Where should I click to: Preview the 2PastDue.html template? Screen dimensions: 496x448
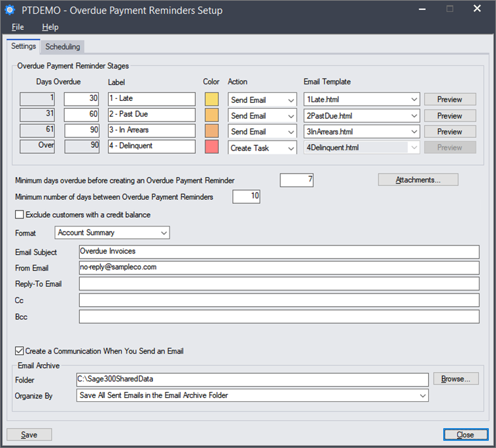(x=449, y=115)
